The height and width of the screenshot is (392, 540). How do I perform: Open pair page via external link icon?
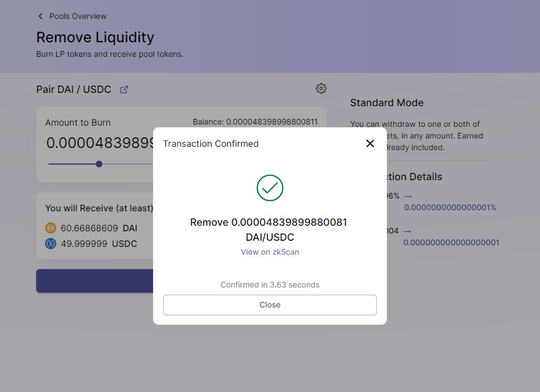[123, 89]
